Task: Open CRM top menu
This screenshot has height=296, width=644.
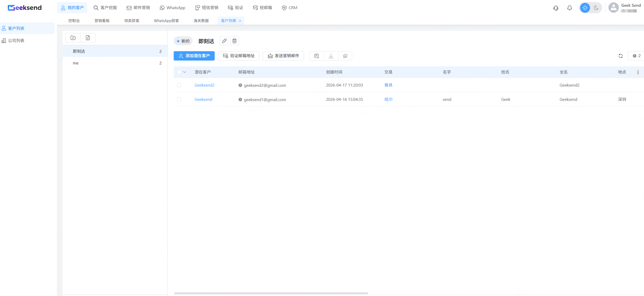Action: pyautogui.click(x=290, y=8)
